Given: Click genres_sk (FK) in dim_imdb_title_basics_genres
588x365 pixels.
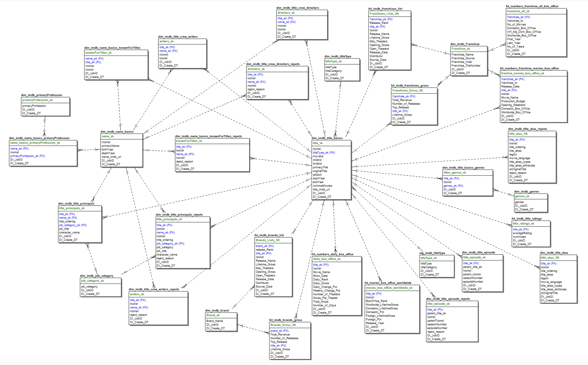Looking at the screenshot, I should [453, 186].
